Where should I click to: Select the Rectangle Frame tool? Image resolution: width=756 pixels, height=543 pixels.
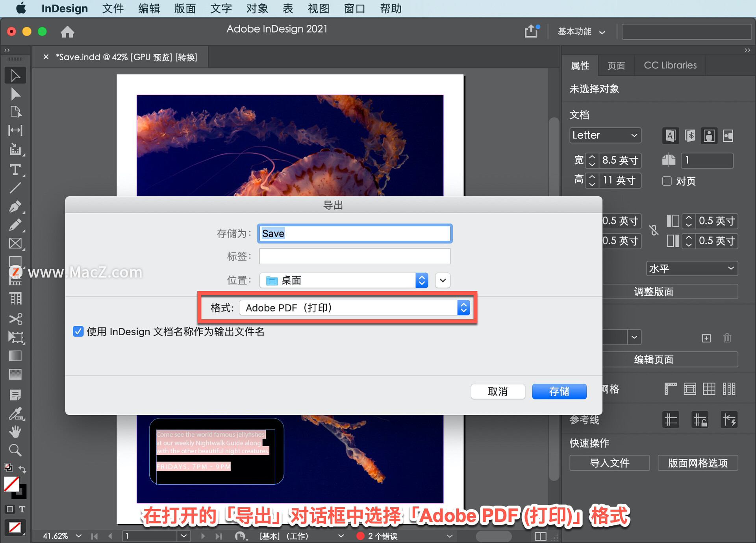pos(15,244)
